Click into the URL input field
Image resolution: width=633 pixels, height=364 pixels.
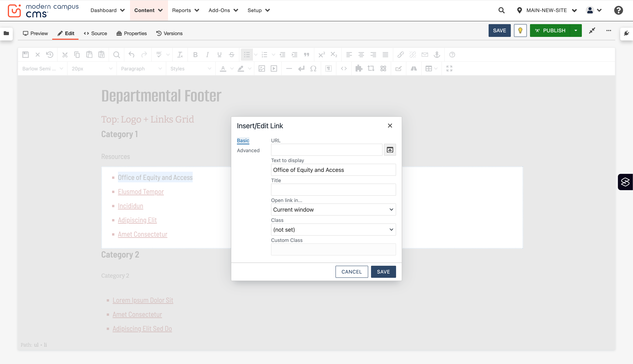pos(327,150)
